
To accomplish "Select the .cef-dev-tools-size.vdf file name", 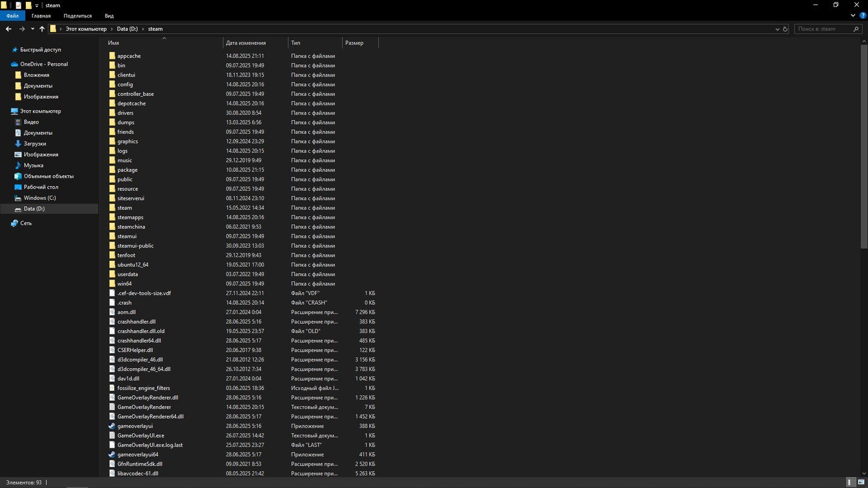I will 144,293.
